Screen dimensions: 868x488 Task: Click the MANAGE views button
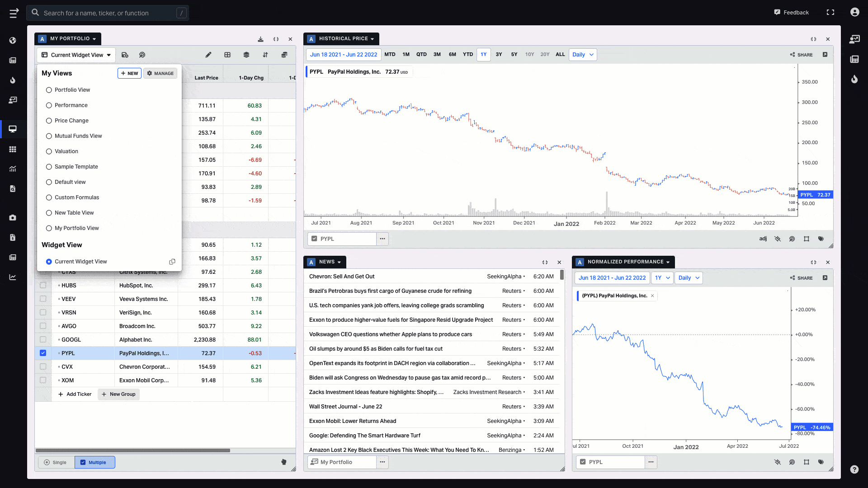click(x=160, y=73)
